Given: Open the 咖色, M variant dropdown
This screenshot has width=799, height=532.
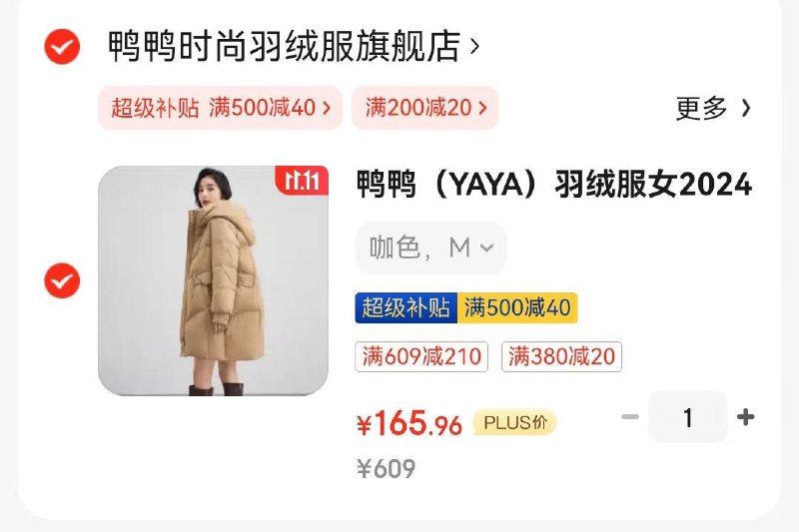Looking at the screenshot, I should point(430,248).
